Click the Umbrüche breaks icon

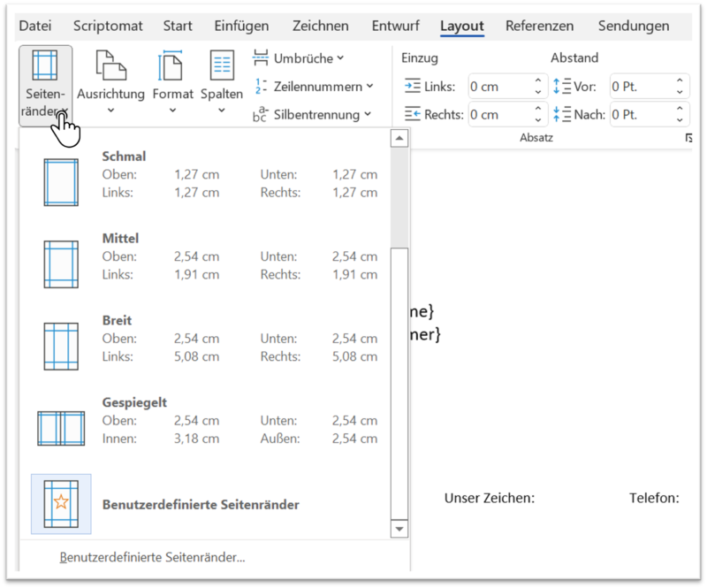point(261,58)
